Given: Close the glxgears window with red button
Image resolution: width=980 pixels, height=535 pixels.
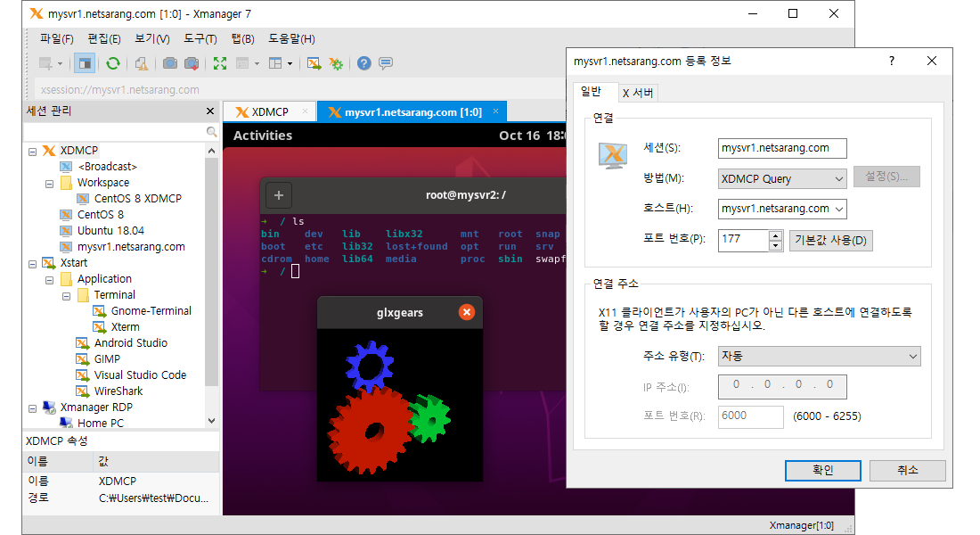Looking at the screenshot, I should coord(467,312).
